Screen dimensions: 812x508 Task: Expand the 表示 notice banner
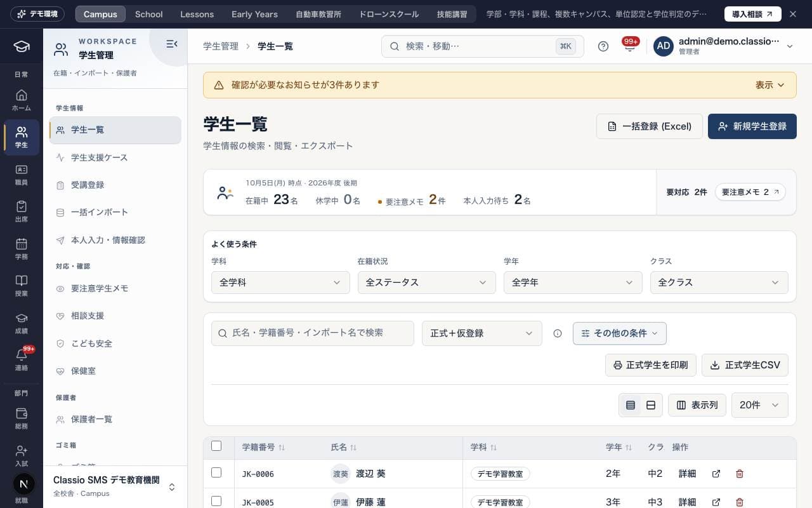point(770,85)
